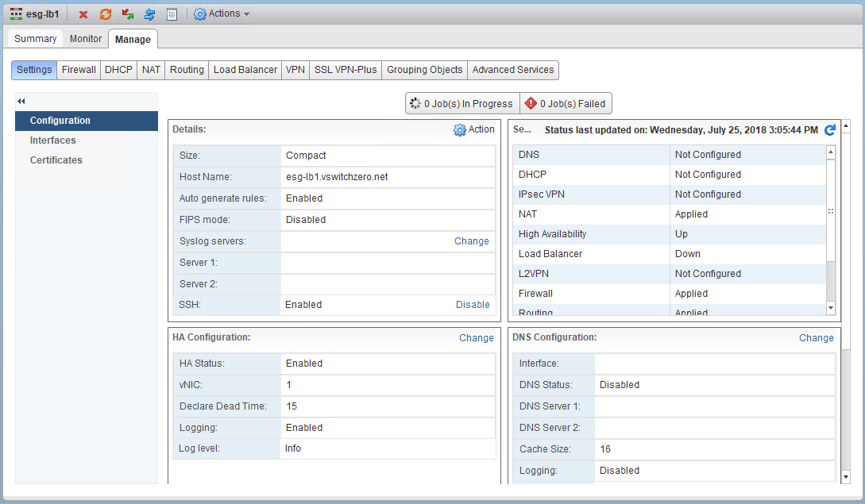
Task: Click the esg-lb1 edge device icon
Action: coord(16,14)
